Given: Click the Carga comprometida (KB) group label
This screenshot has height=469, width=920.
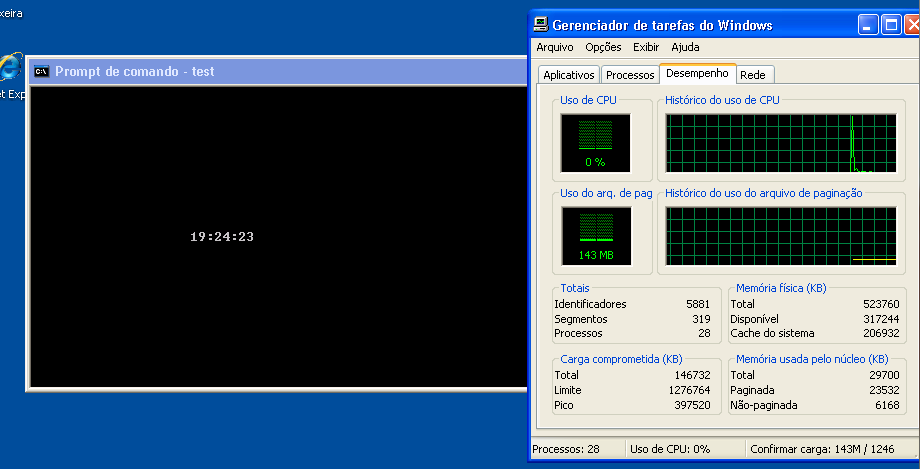Looking at the screenshot, I should point(621,359).
